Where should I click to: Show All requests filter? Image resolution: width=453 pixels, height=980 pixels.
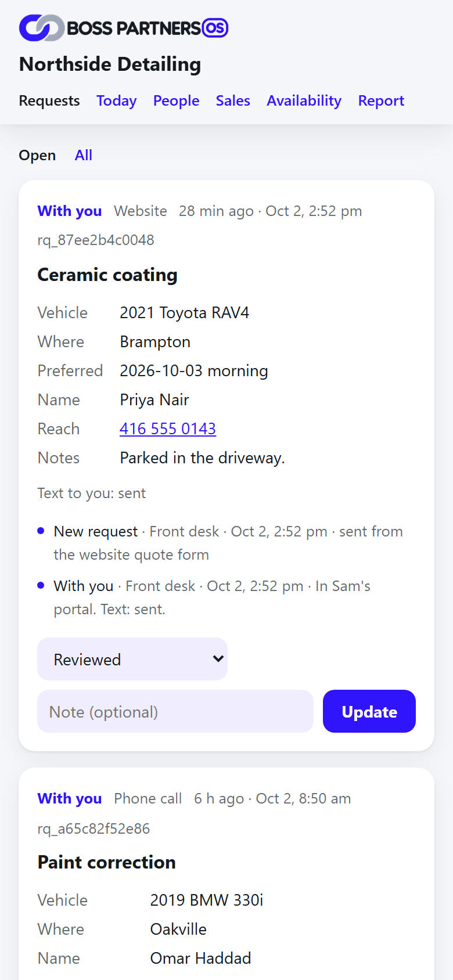84,155
